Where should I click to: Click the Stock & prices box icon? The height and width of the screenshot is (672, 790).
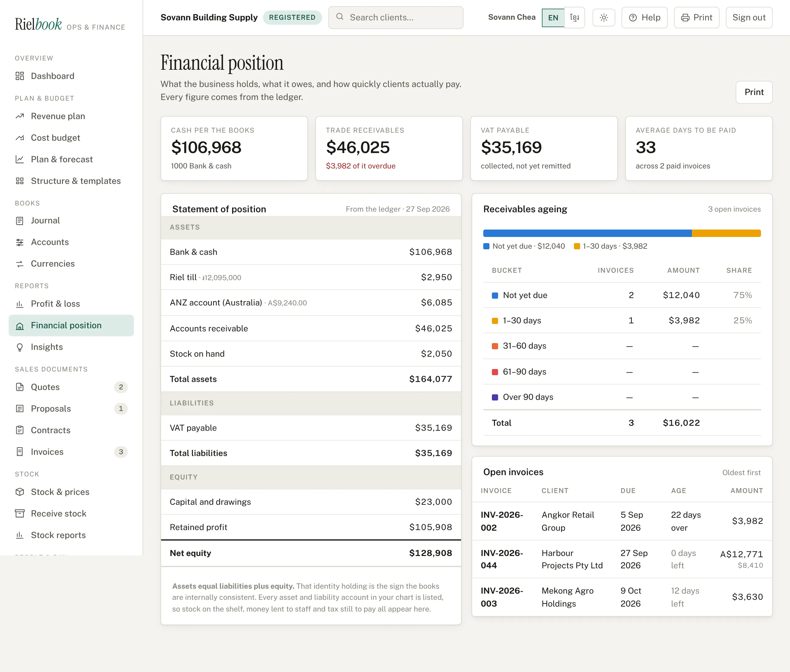[x=20, y=492]
